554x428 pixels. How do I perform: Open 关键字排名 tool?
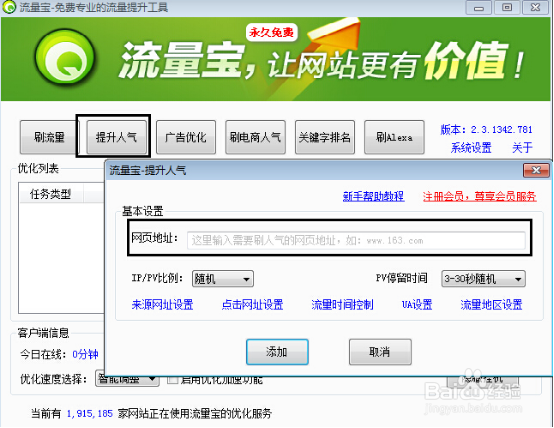[x=325, y=137]
